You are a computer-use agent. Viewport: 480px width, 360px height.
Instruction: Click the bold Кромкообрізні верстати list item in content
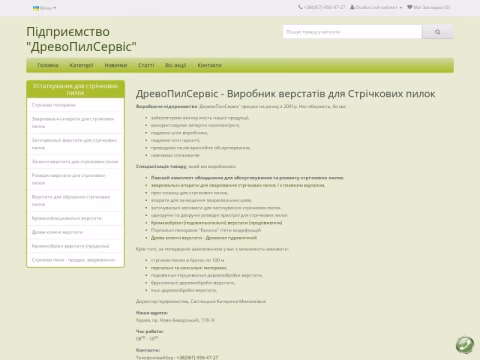(x=217, y=223)
